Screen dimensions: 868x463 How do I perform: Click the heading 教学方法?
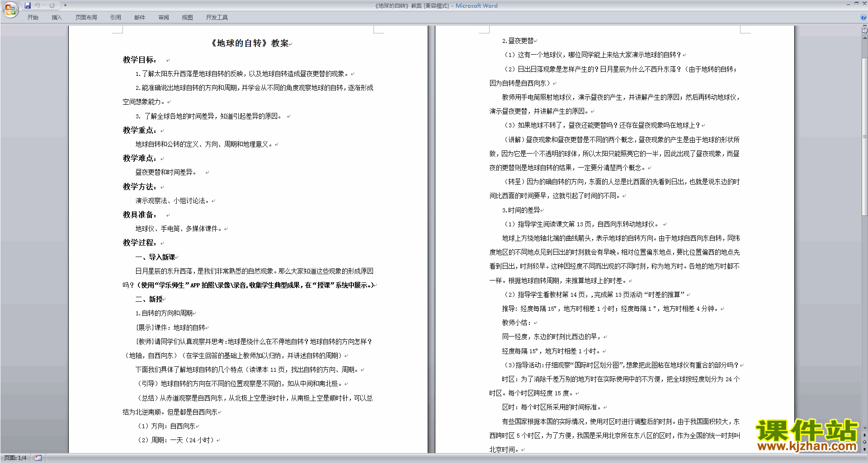click(140, 187)
